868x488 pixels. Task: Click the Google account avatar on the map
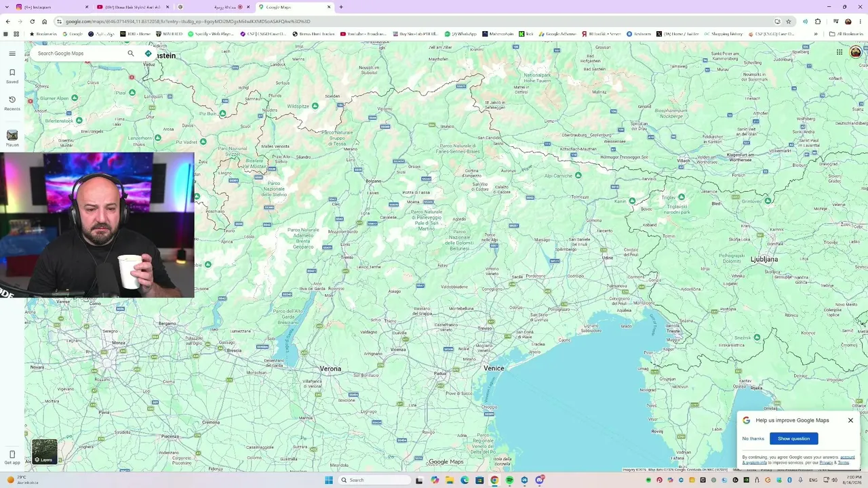coord(856,52)
